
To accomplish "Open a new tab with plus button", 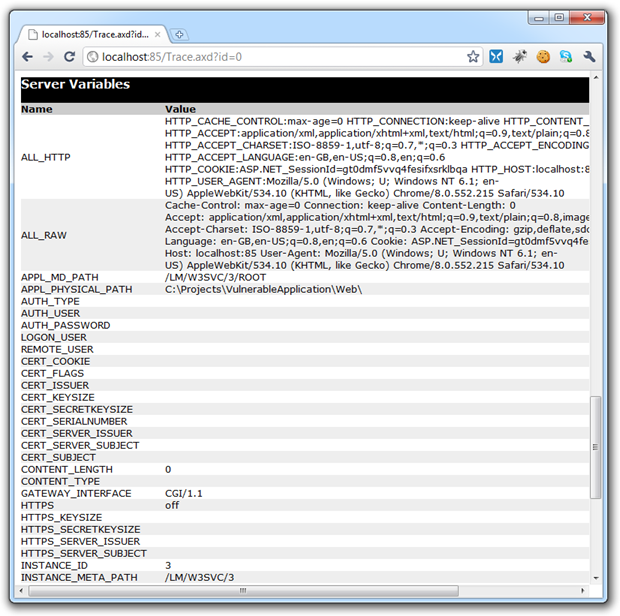I will [x=179, y=35].
